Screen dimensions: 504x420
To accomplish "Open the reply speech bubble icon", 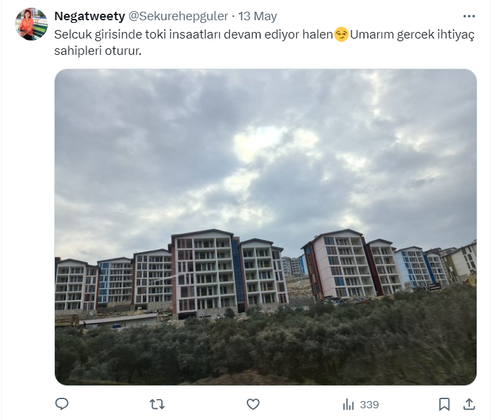I will [62, 404].
